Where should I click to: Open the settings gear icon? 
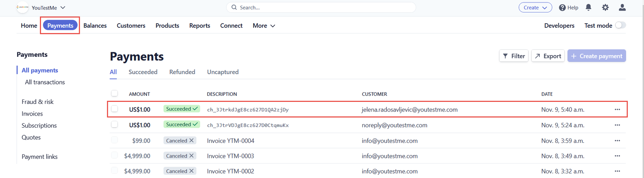tap(605, 7)
